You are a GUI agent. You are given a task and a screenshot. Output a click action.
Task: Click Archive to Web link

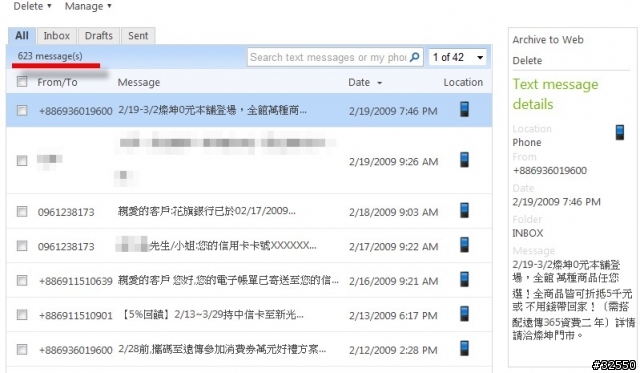point(548,40)
